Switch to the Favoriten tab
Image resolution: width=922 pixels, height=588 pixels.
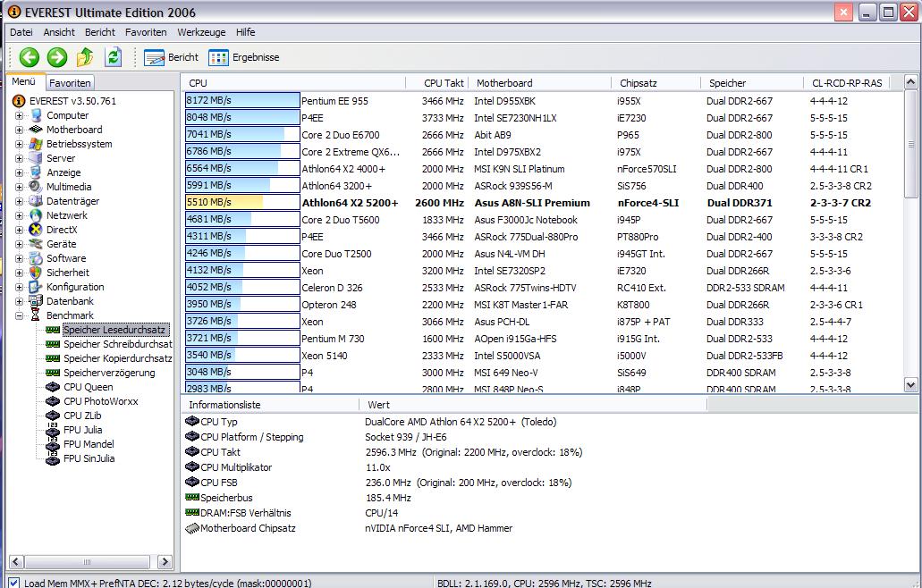pos(70,83)
